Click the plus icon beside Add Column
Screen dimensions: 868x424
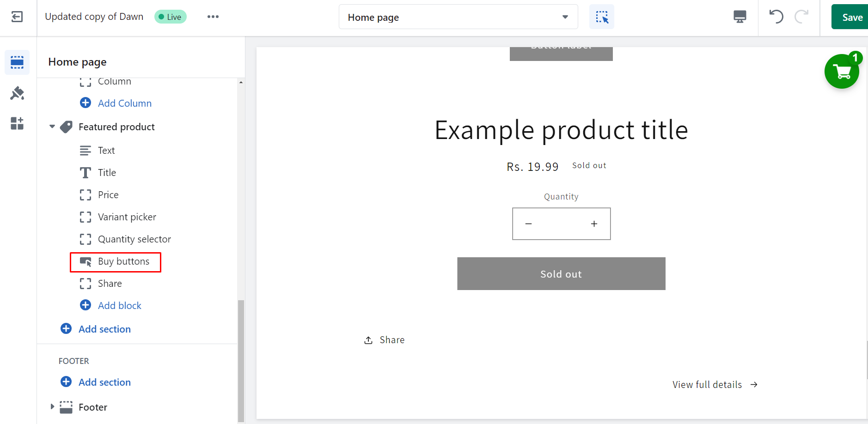click(86, 103)
